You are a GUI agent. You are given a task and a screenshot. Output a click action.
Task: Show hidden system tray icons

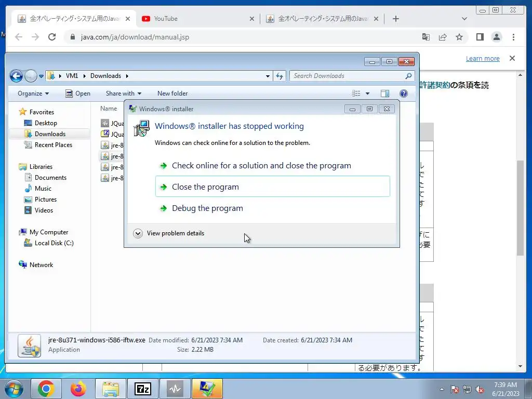click(x=442, y=389)
